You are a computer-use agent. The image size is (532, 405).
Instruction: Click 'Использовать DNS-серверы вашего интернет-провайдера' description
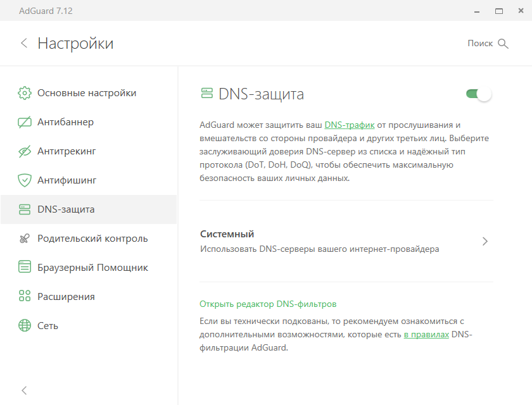(x=320, y=249)
